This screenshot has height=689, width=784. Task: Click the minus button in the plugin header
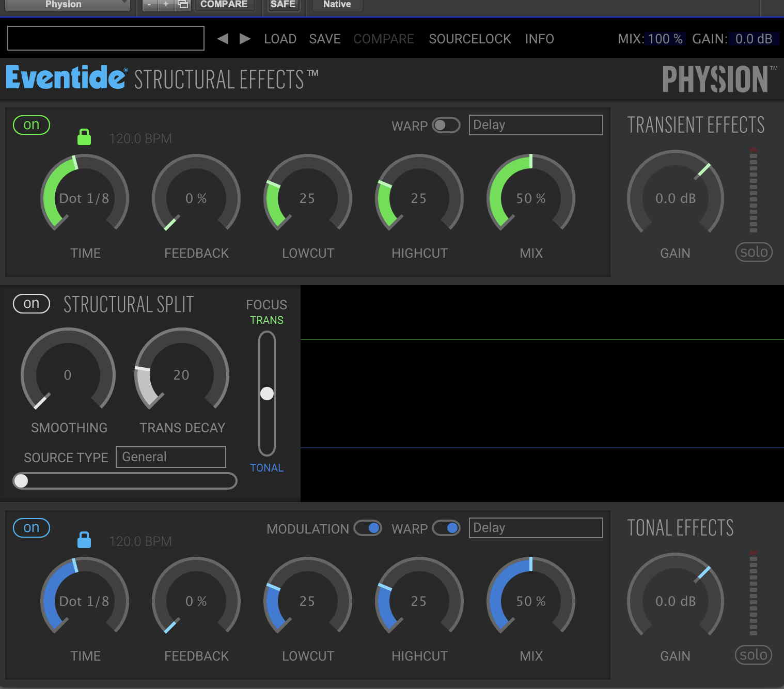(149, 4)
